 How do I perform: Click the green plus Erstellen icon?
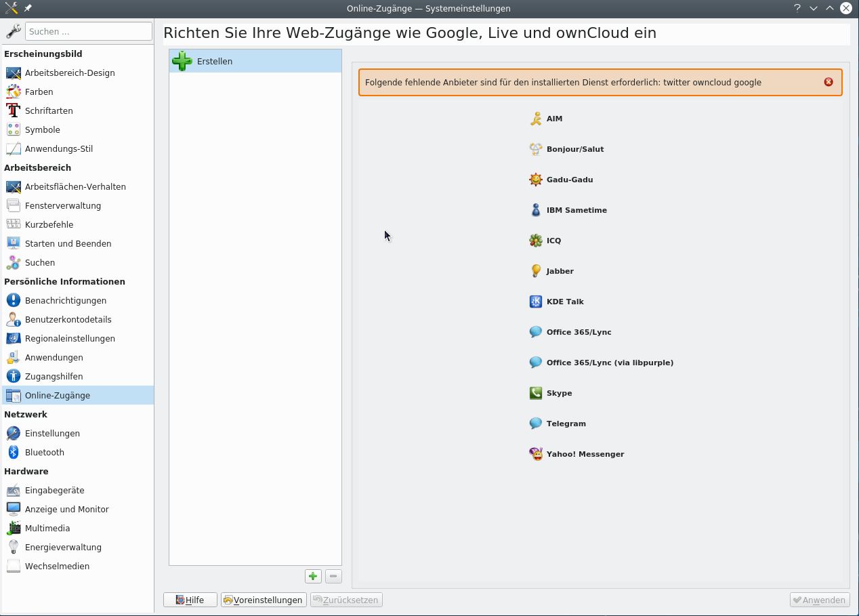click(182, 61)
